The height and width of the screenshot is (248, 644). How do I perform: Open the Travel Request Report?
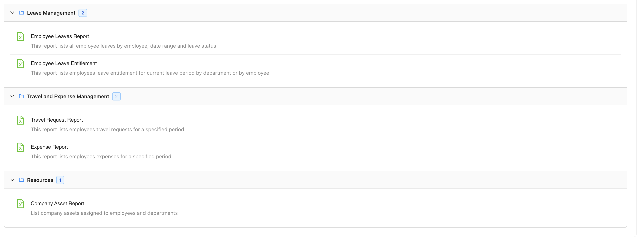[56, 120]
